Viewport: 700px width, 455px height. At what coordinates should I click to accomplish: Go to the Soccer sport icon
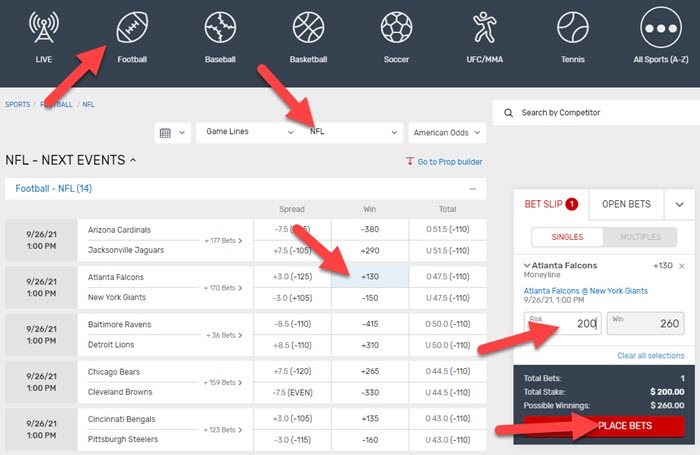coord(396,36)
